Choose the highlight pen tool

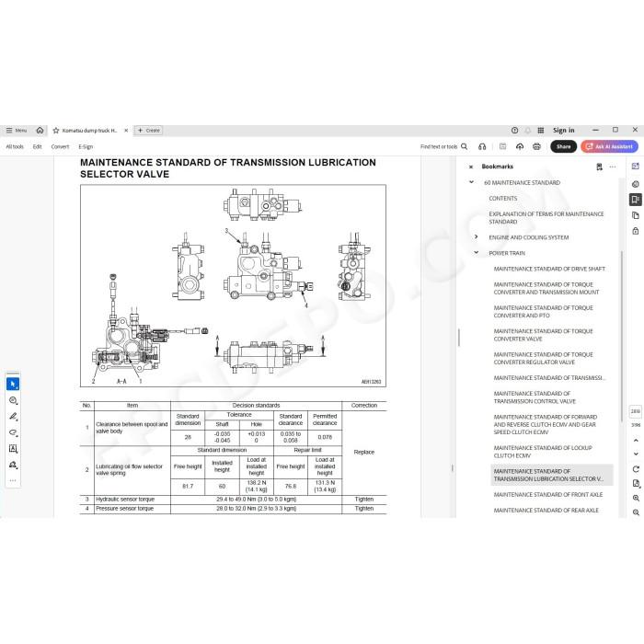coord(13,417)
